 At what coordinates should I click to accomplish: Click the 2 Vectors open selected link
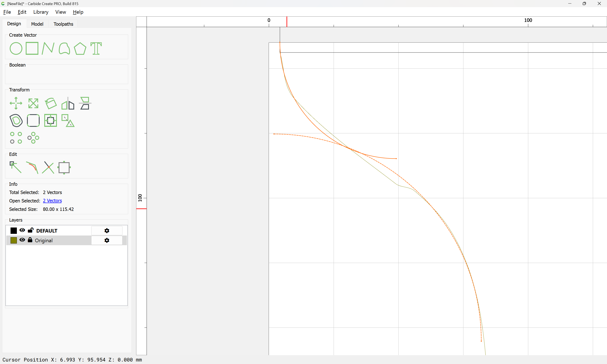pos(52,201)
